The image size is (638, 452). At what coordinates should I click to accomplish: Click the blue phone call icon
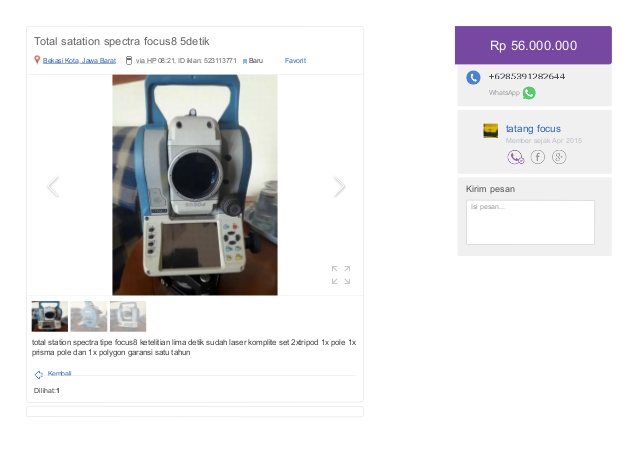pos(473,77)
